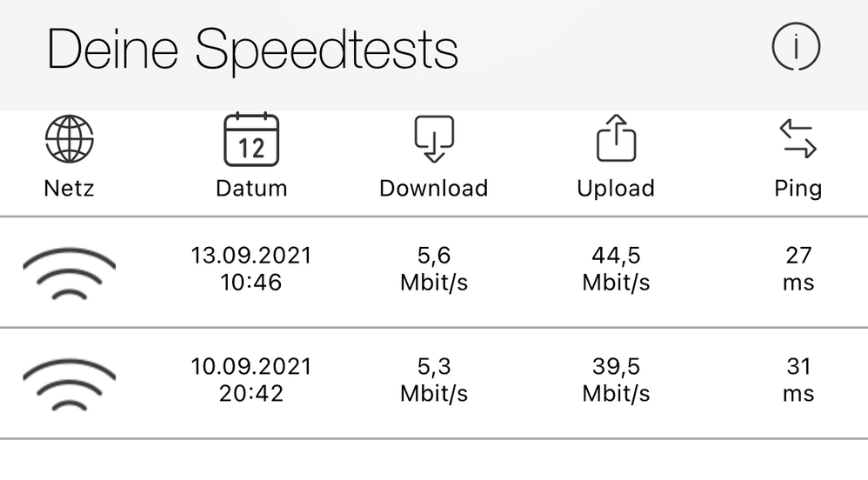Open the 10.09.2021 20:42 speedtest entry
Screen dimensions: 868x480
[x=251, y=380]
